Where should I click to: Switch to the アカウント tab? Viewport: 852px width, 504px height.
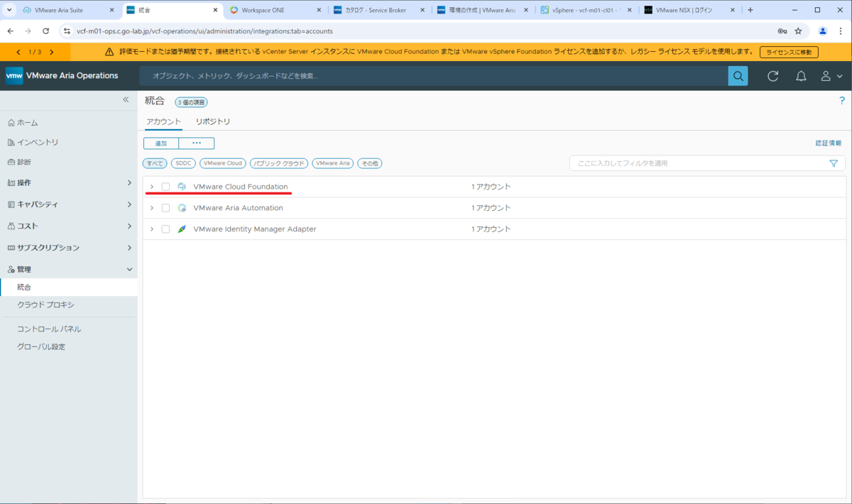[x=163, y=121]
